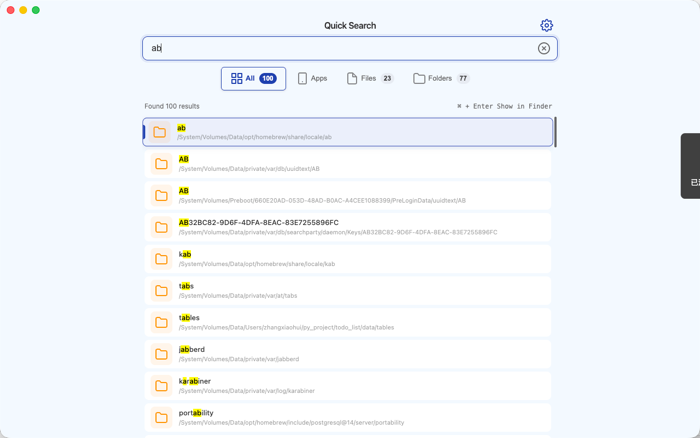Click the grid icon in All tab
This screenshot has height=438, width=700.
tap(237, 79)
